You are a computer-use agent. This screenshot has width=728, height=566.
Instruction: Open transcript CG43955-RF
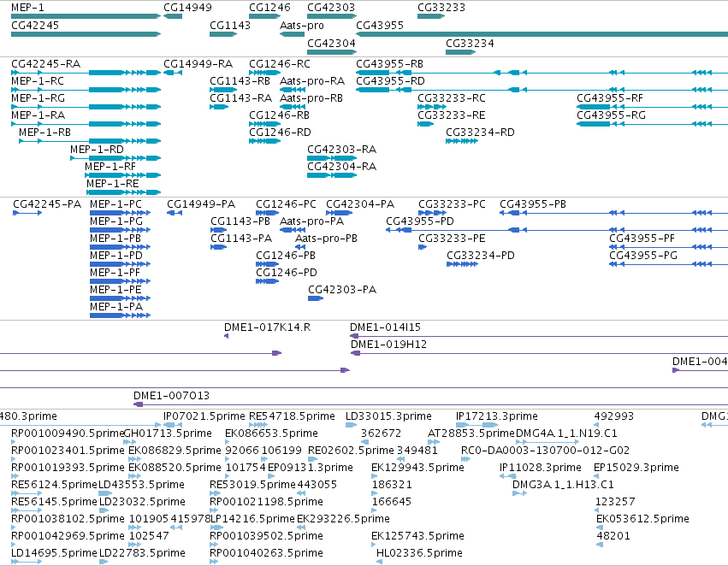tap(653, 107)
